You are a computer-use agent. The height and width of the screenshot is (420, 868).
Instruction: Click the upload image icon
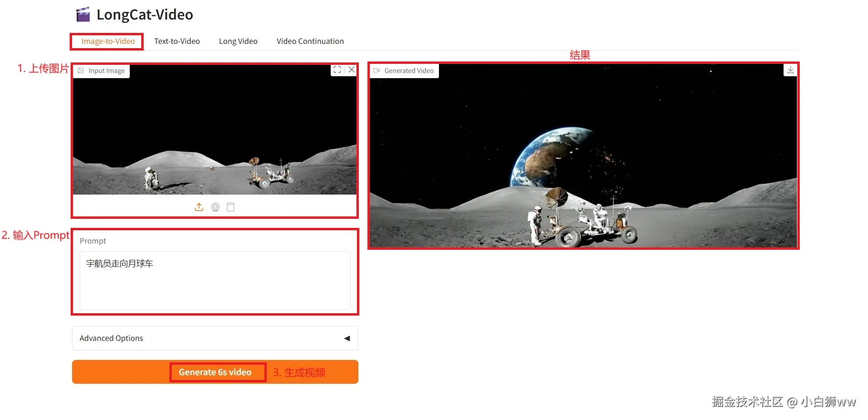199,207
